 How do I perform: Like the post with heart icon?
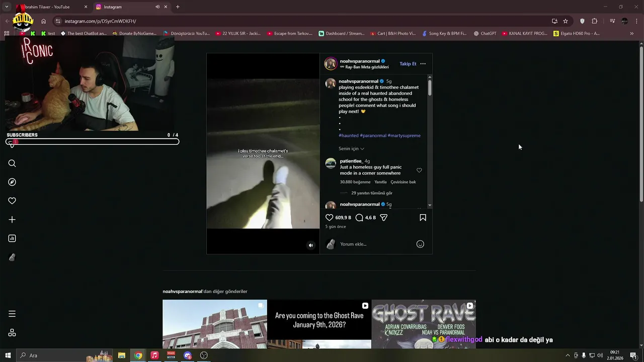(x=330, y=218)
